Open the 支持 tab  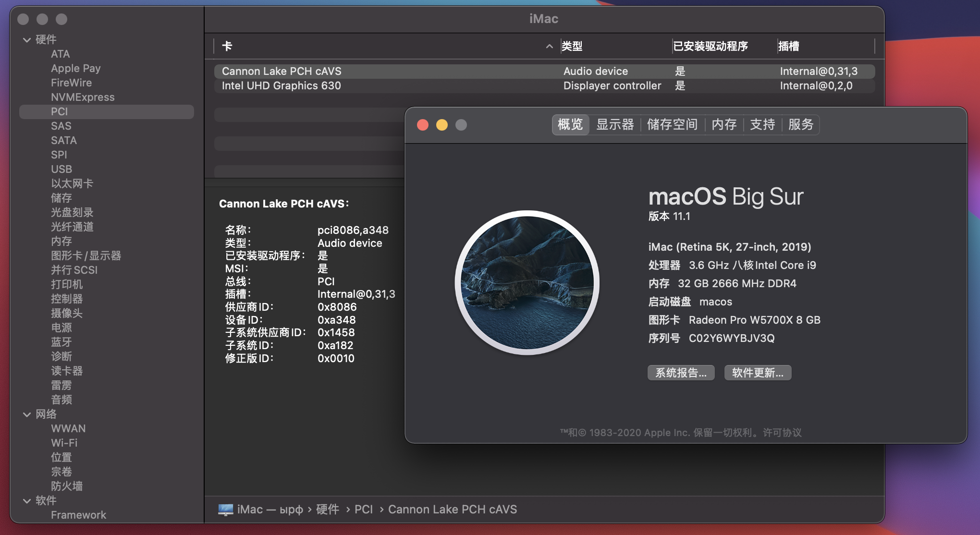pyautogui.click(x=762, y=125)
